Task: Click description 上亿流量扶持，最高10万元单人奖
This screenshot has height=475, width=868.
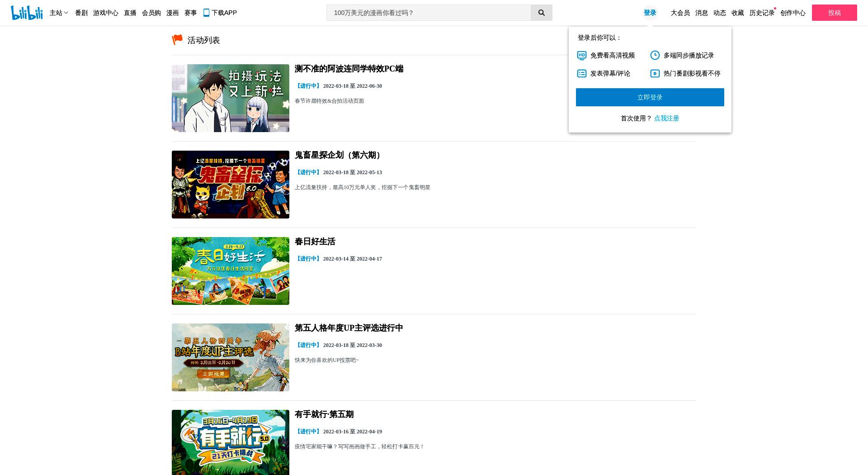Action: pyautogui.click(x=363, y=187)
